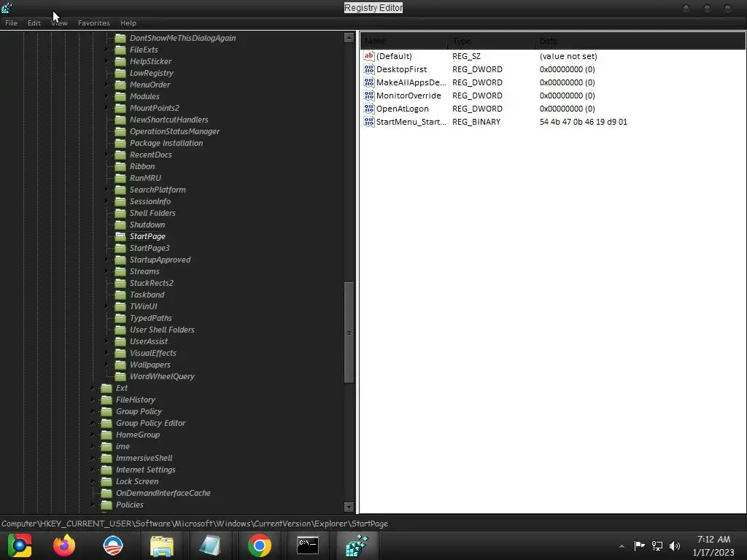This screenshot has width=747, height=560.
Task: Expand the UserAssist key
Action: click(x=107, y=341)
